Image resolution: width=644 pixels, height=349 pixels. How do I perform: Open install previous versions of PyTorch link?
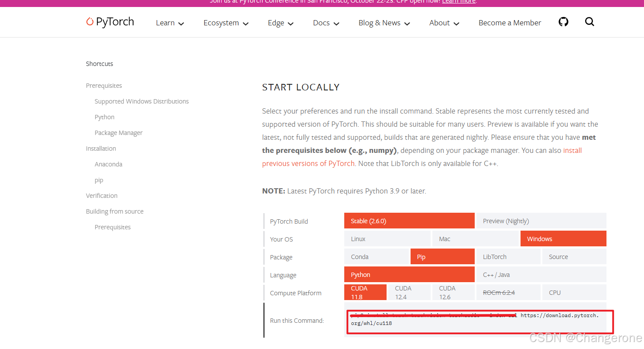pyautogui.click(x=308, y=163)
